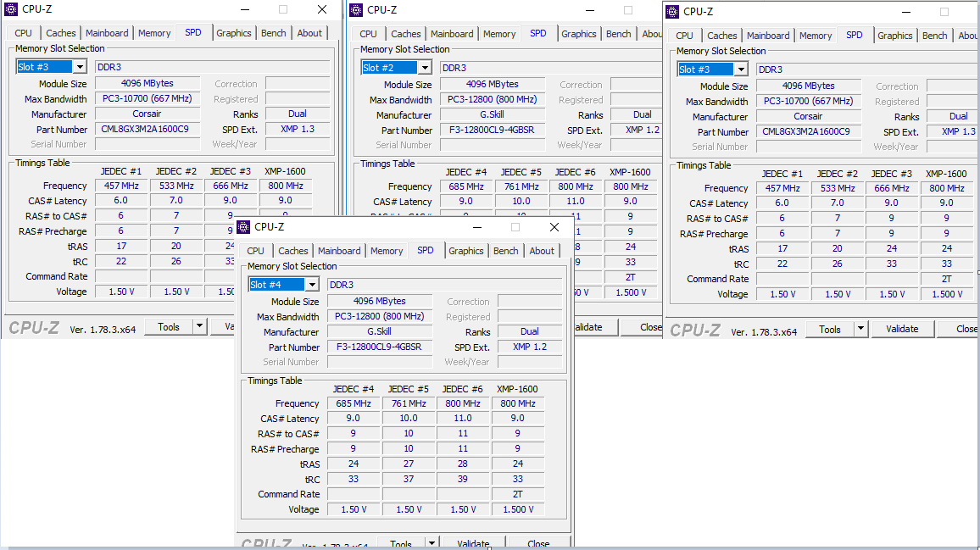Click PC3-12800 (800 MHz) field in Slot #4 window

(x=380, y=316)
